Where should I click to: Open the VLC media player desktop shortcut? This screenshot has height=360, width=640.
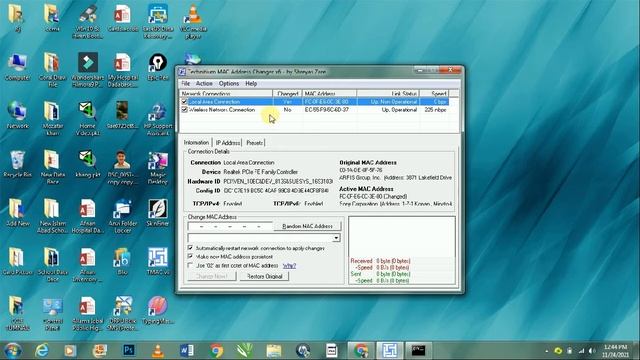click(x=193, y=20)
